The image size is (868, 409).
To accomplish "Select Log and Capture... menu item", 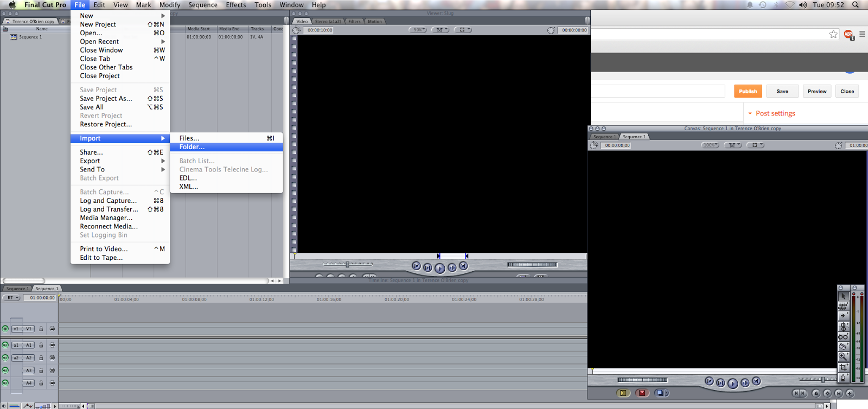I will pyautogui.click(x=120, y=201).
